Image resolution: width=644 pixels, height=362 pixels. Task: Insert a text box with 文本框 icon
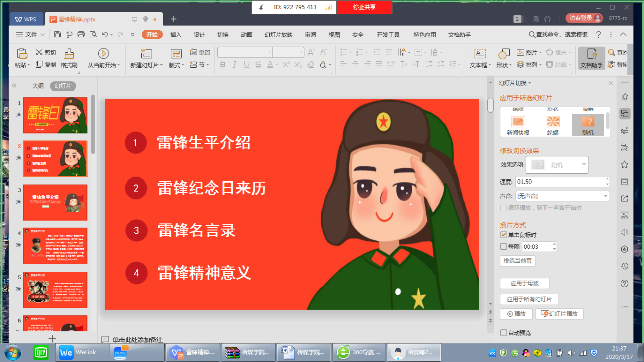[x=480, y=54]
